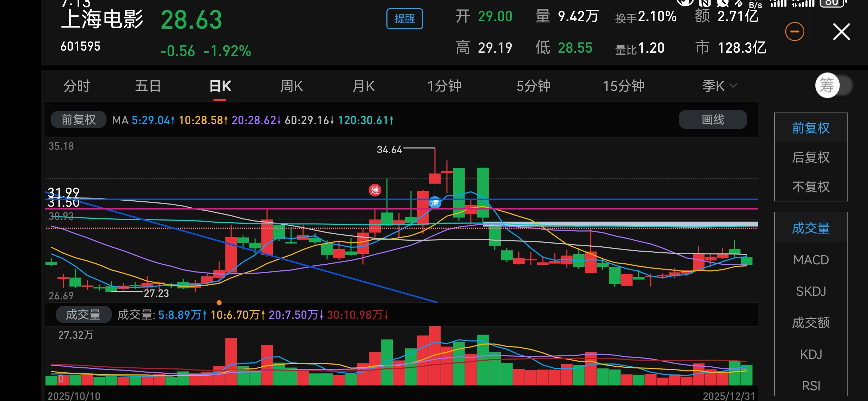
Task: Click the 34.64 high price label
Action: click(389, 150)
